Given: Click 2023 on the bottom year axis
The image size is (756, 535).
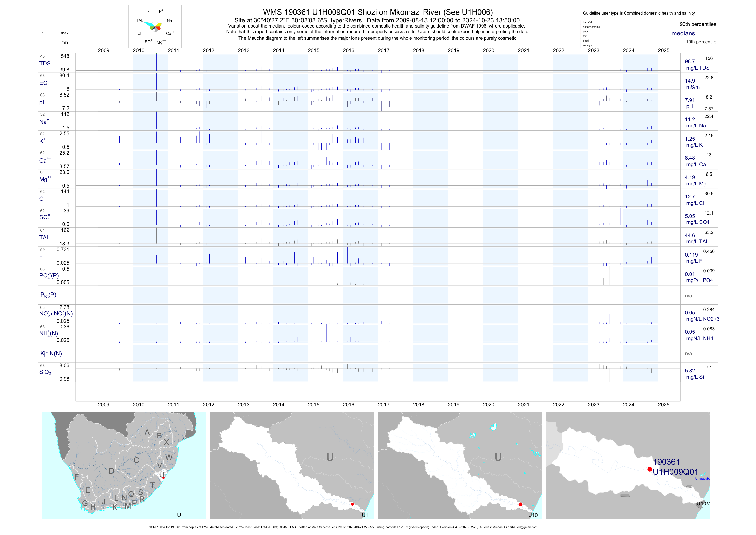Looking at the screenshot, I should point(593,405).
